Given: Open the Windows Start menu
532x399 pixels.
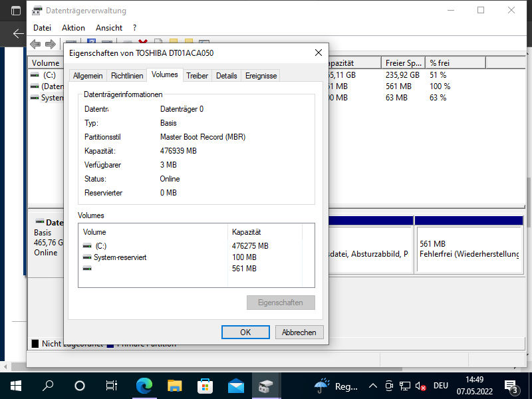Looking at the screenshot, I should click(x=15, y=386).
